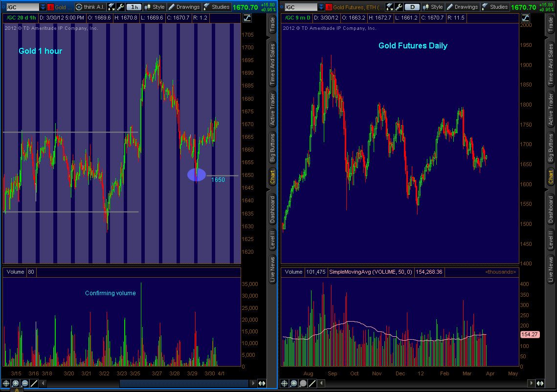Click the zoom out magnifier on left chart

pos(25,384)
